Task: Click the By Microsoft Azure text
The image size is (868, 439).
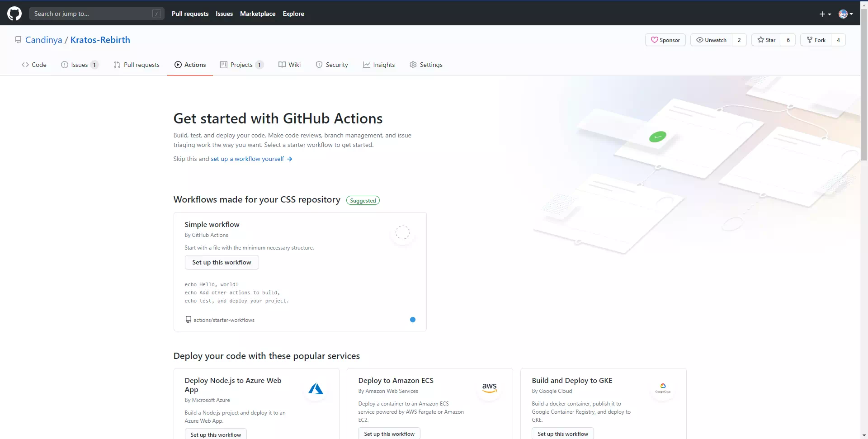Action: pos(207,400)
